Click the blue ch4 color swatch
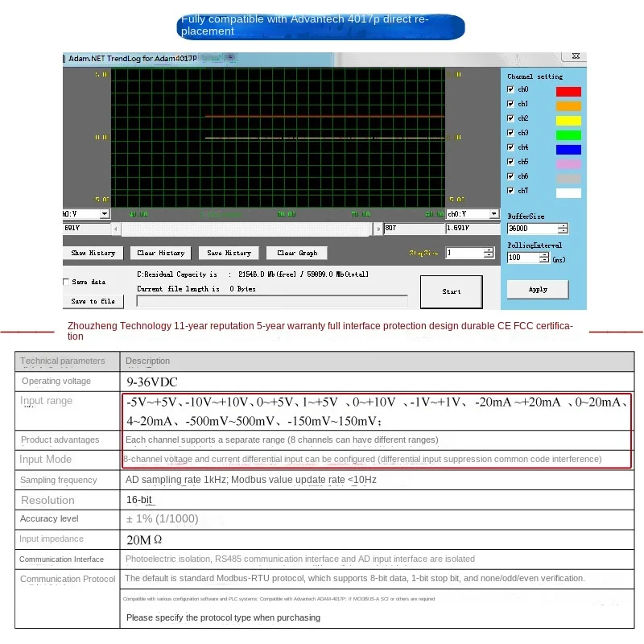Viewport: 644px width, 644px height. (x=568, y=150)
